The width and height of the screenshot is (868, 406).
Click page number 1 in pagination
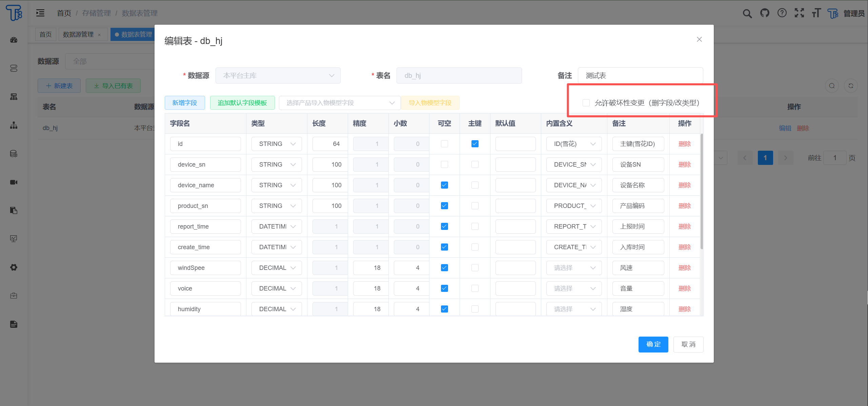765,158
